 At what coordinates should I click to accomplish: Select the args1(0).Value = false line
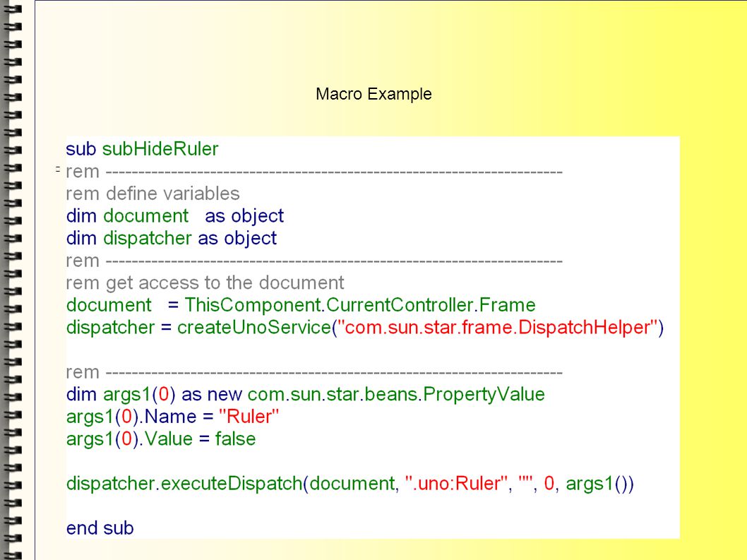pyautogui.click(x=161, y=439)
